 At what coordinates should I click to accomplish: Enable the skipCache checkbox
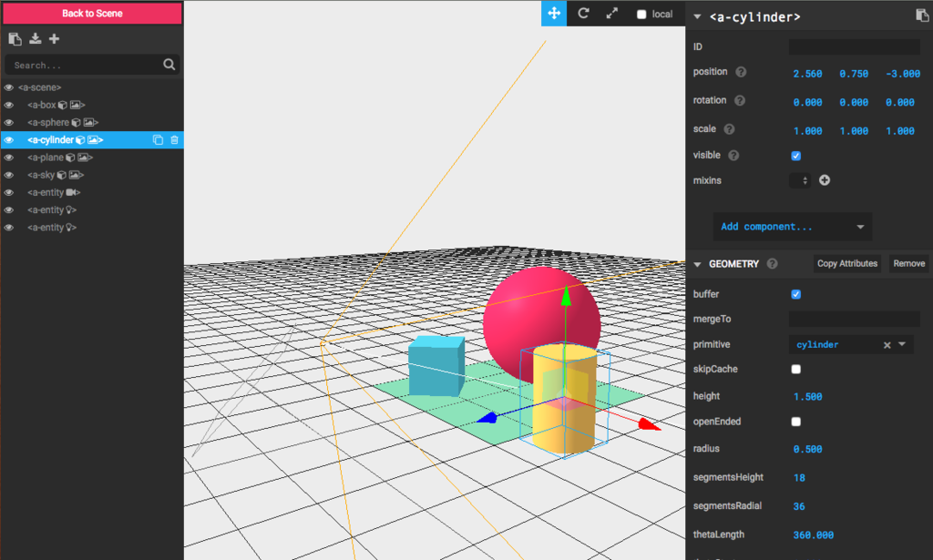796,369
